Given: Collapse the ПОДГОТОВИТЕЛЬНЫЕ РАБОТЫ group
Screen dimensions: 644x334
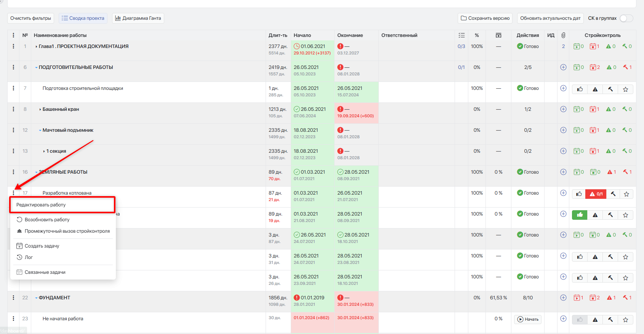Looking at the screenshot, I should coord(36,67).
